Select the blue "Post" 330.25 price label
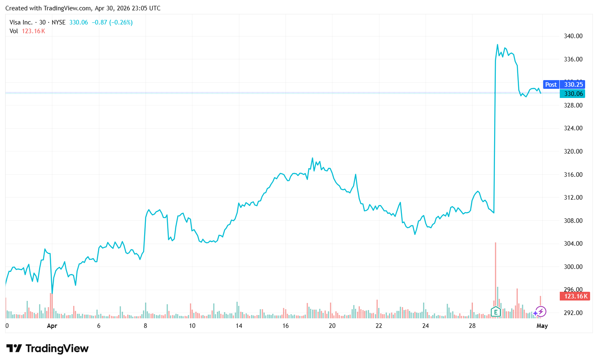Image resolution: width=598 pixels, height=364 pixels. coord(564,85)
